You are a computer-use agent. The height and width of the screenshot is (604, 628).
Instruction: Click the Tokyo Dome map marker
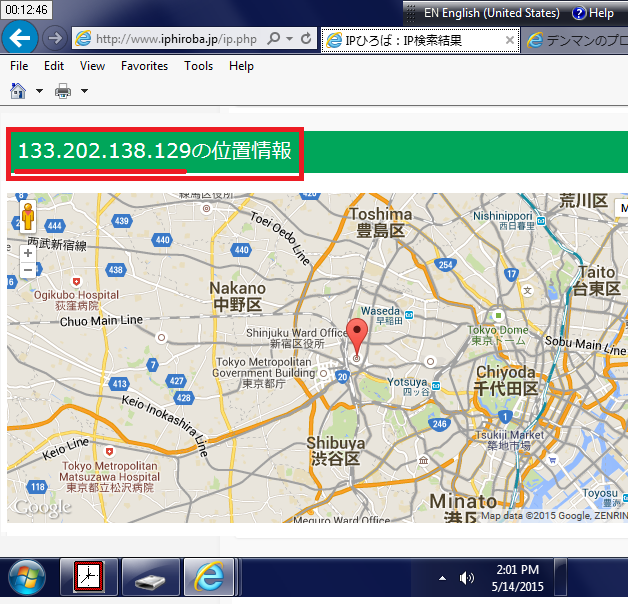point(498,316)
